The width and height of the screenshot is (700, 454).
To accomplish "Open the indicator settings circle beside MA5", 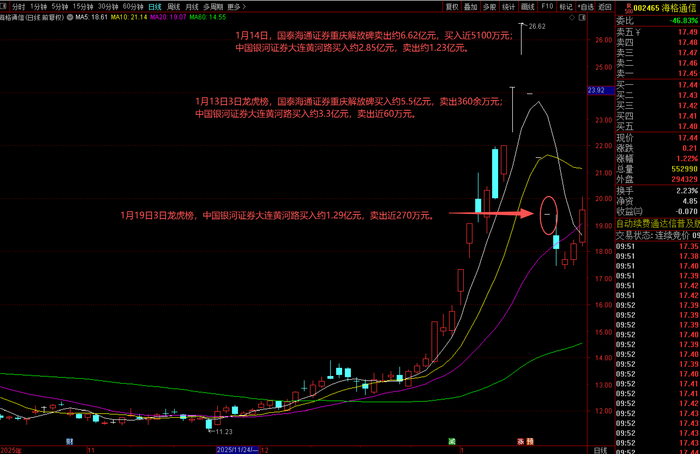I will click(70, 17).
